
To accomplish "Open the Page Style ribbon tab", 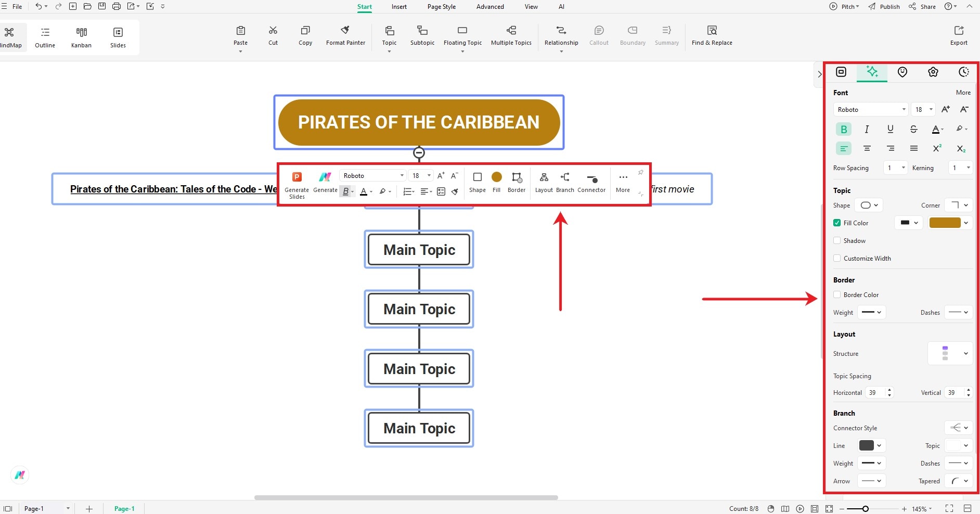I will coord(442,7).
